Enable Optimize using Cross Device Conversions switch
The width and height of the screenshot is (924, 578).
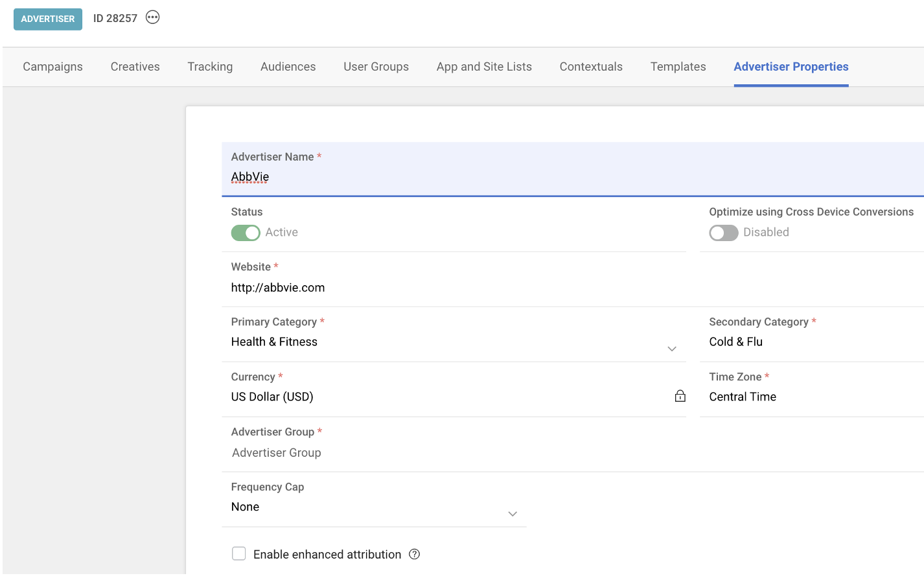[x=724, y=233]
